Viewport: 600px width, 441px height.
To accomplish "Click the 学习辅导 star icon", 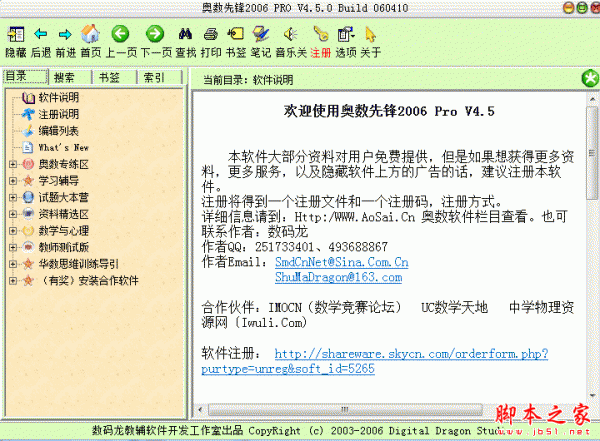I will [28, 181].
